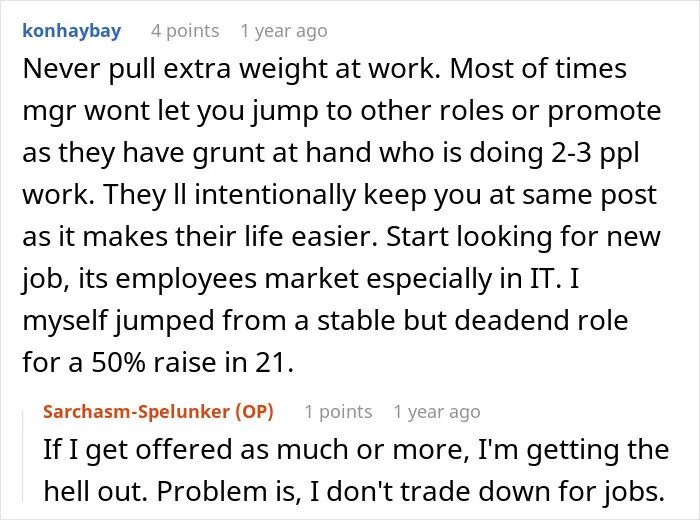Click the "Start looking for new" phrase

point(523,237)
